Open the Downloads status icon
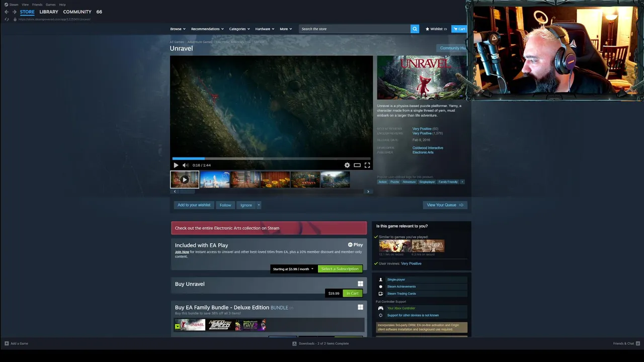Image resolution: width=644 pixels, height=362 pixels. [294, 343]
